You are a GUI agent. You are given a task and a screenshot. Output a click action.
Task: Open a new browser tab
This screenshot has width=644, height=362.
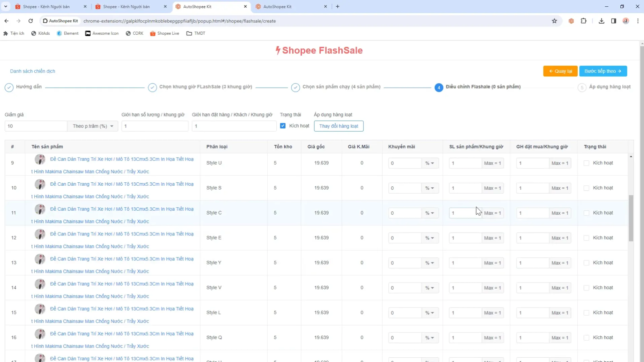coord(338,6)
